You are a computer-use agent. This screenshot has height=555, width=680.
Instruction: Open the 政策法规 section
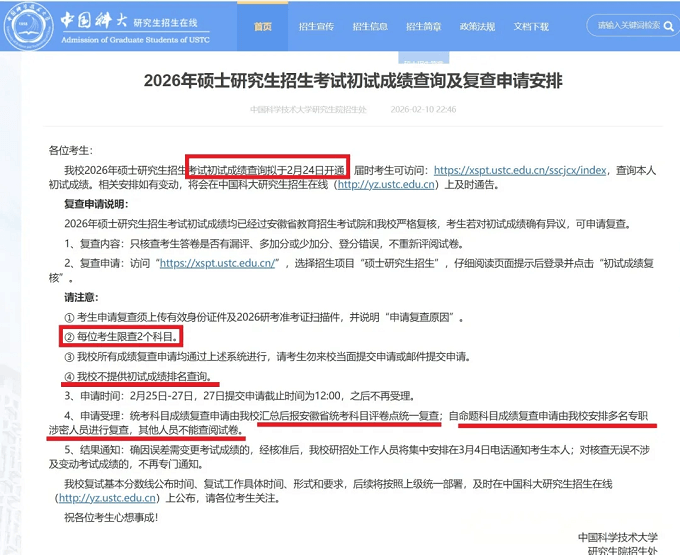point(478,27)
